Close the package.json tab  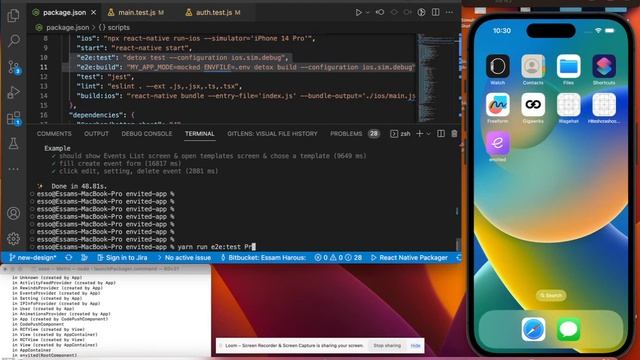coord(93,13)
